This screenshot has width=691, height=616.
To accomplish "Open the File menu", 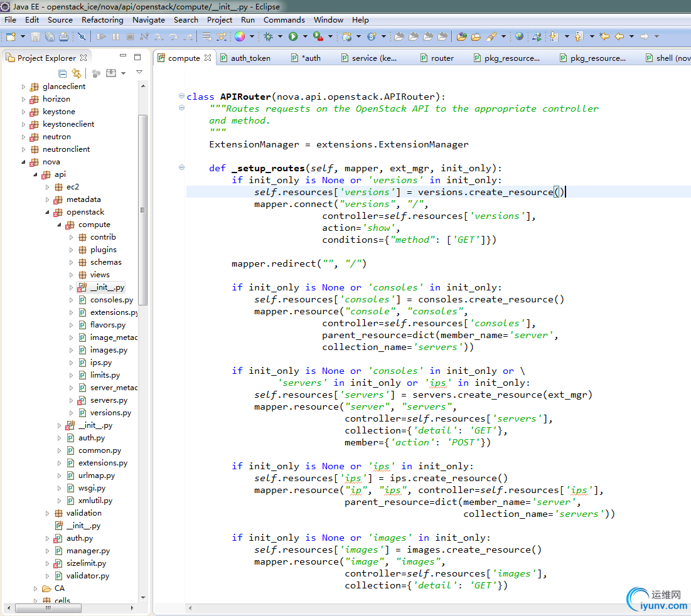I will click(10, 20).
